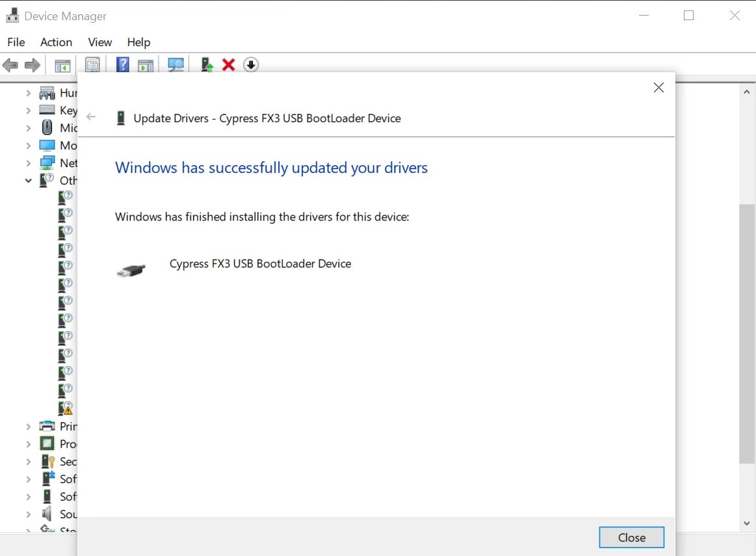
Task: Select the Monitors screen icon
Action: pyautogui.click(x=47, y=145)
